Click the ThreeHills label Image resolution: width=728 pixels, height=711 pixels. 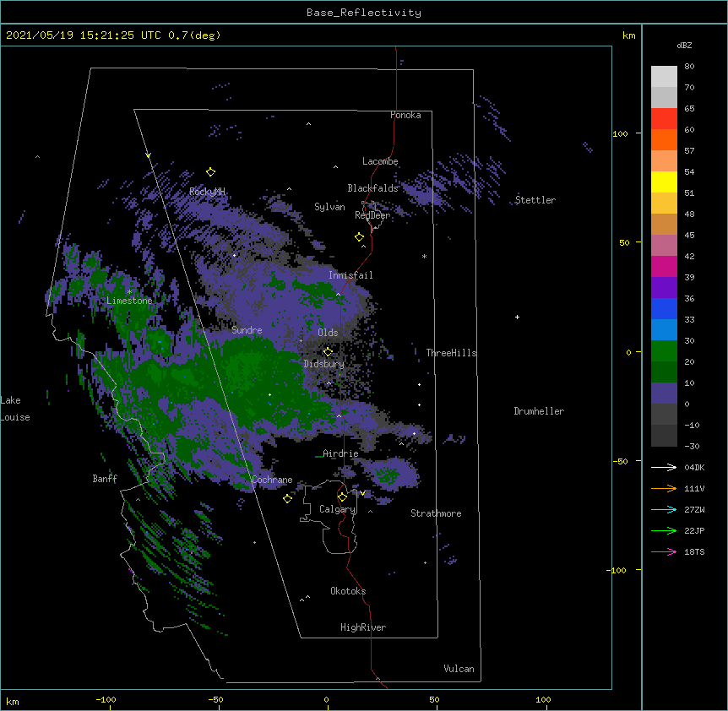(451, 353)
